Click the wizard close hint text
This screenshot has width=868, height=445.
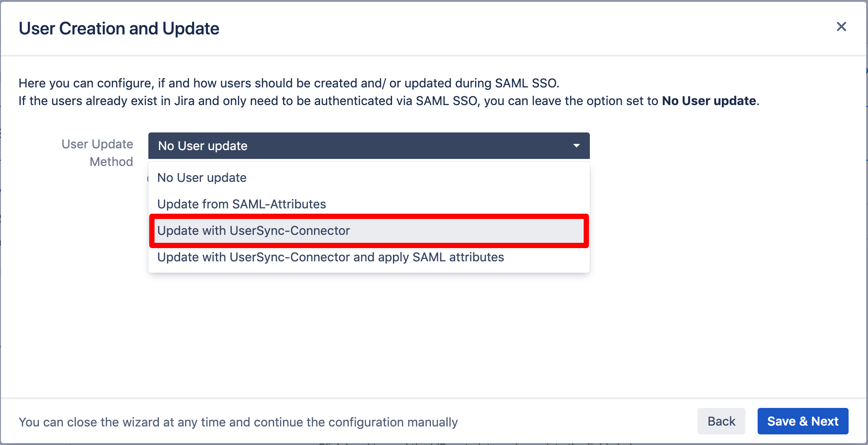[238, 422]
